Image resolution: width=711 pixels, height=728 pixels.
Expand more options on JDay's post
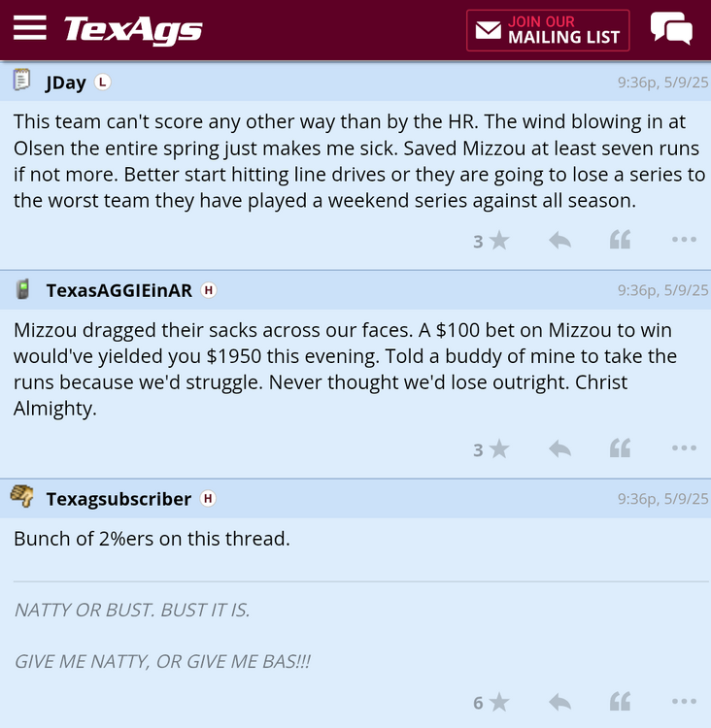coord(684,241)
